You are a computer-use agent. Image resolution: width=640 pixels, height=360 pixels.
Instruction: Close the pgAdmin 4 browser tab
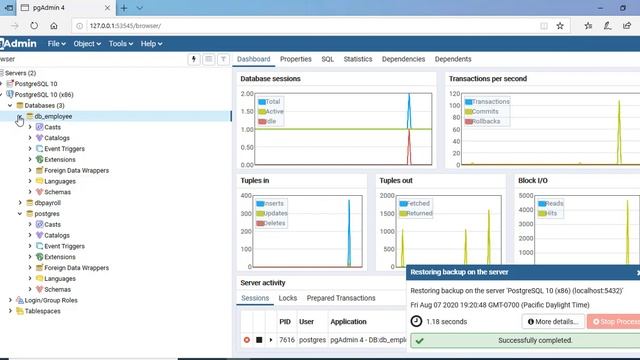107,8
